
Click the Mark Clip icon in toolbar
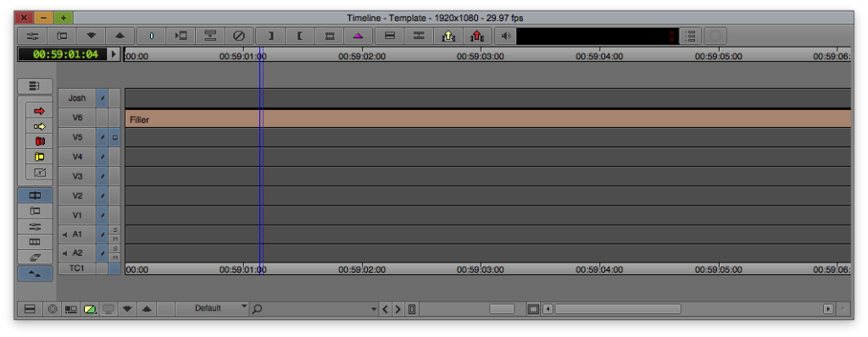pyautogui.click(x=330, y=36)
